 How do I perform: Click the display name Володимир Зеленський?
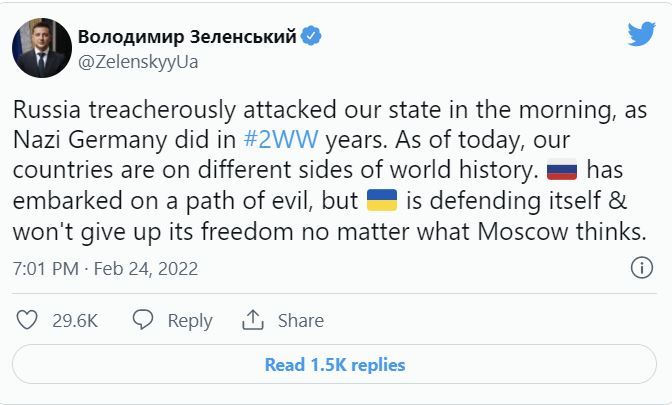coord(187,37)
